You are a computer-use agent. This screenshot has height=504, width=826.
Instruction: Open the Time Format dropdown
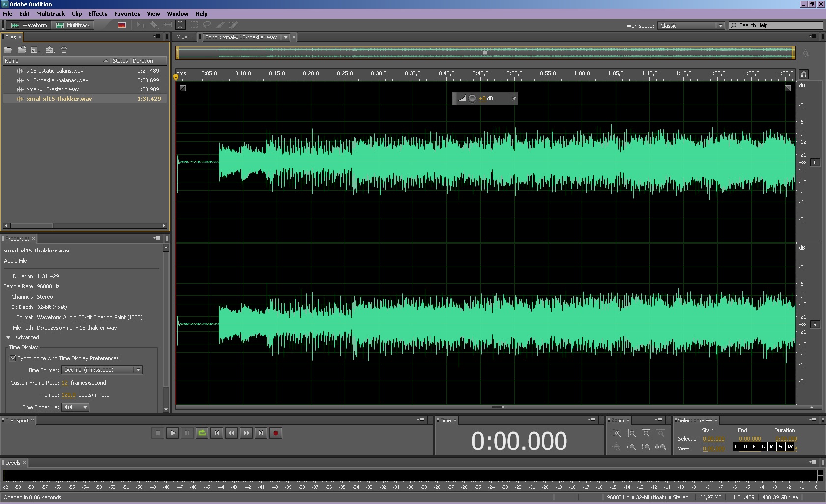click(102, 370)
